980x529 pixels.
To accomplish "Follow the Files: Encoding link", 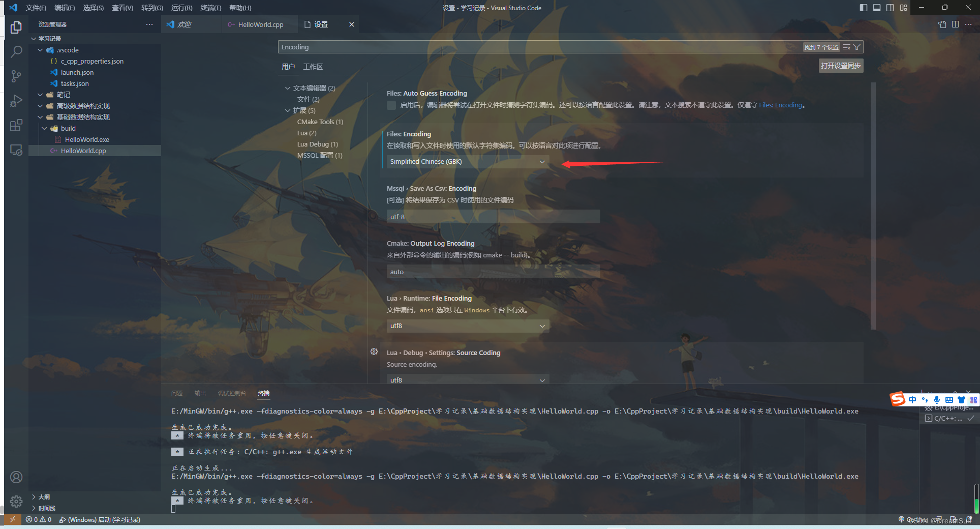I will tap(780, 105).
